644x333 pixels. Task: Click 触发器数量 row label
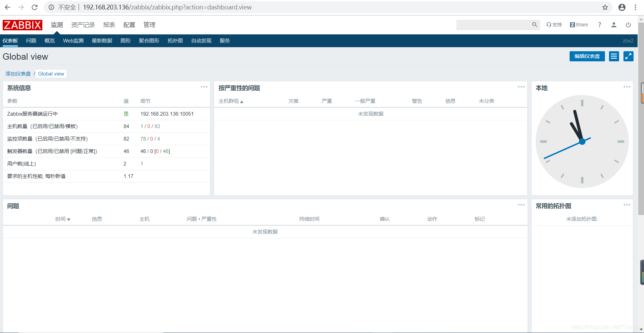[52, 151]
